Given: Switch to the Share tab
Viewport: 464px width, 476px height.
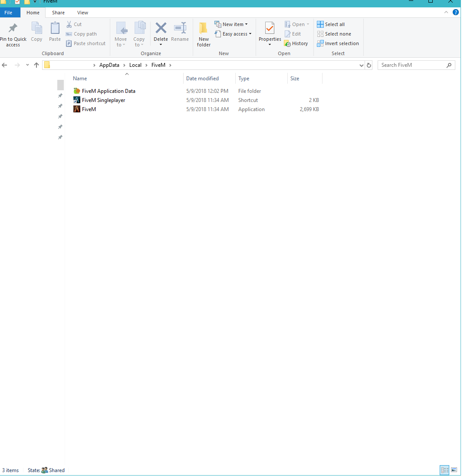Looking at the screenshot, I should pyautogui.click(x=58, y=13).
